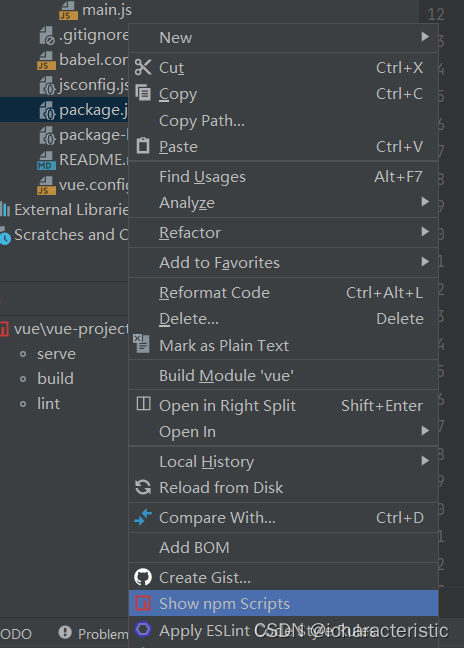Image resolution: width=464 pixels, height=648 pixels.
Task: Click the .gitignore file icon
Action: (x=47, y=36)
